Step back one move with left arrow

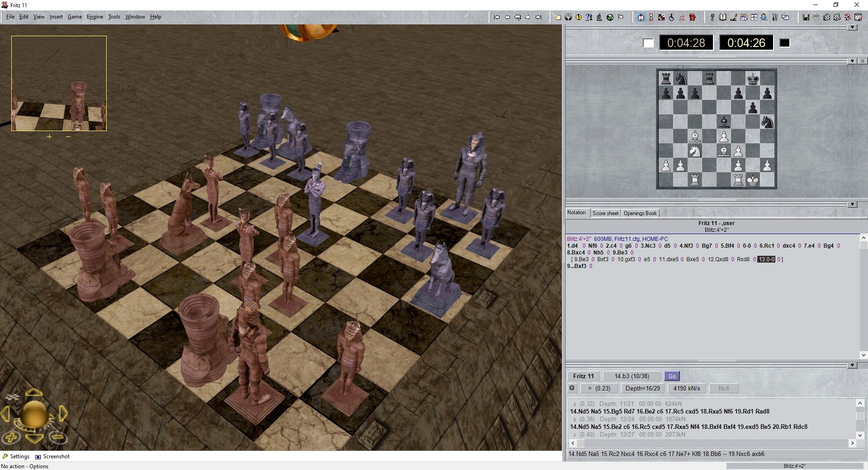pos(507,17)
